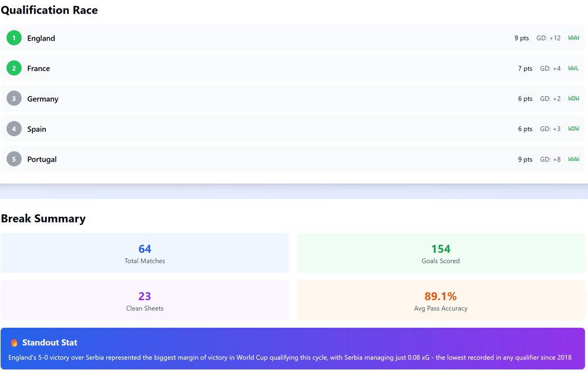Click the Standout Stat title
This screenshot has height=373, width=588.
click(x=49, y=342)
